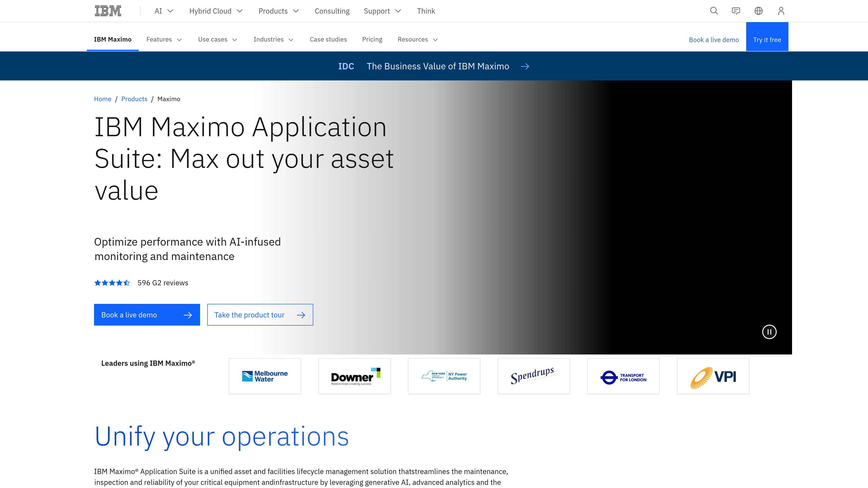
Task: Go to Home breadcrumb
Action: (102, 99)
